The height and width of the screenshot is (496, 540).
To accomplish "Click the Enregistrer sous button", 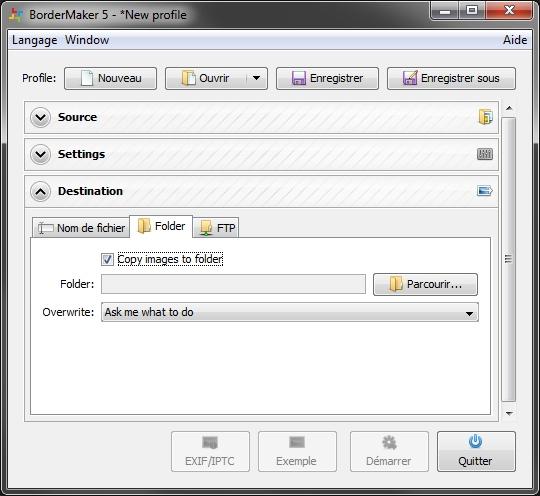I will 451,79.
